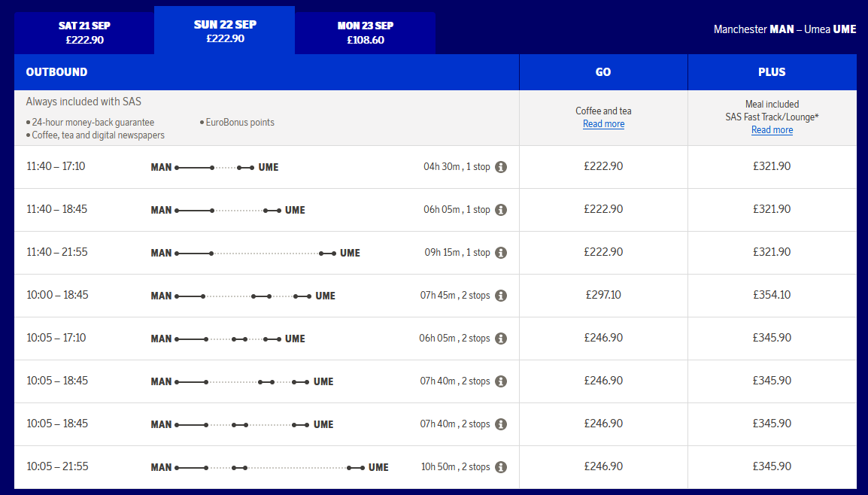868x495 pixels.
Task: Click the 11:40 – 21:55 route diagram
Action: click(x=255, y=253)
